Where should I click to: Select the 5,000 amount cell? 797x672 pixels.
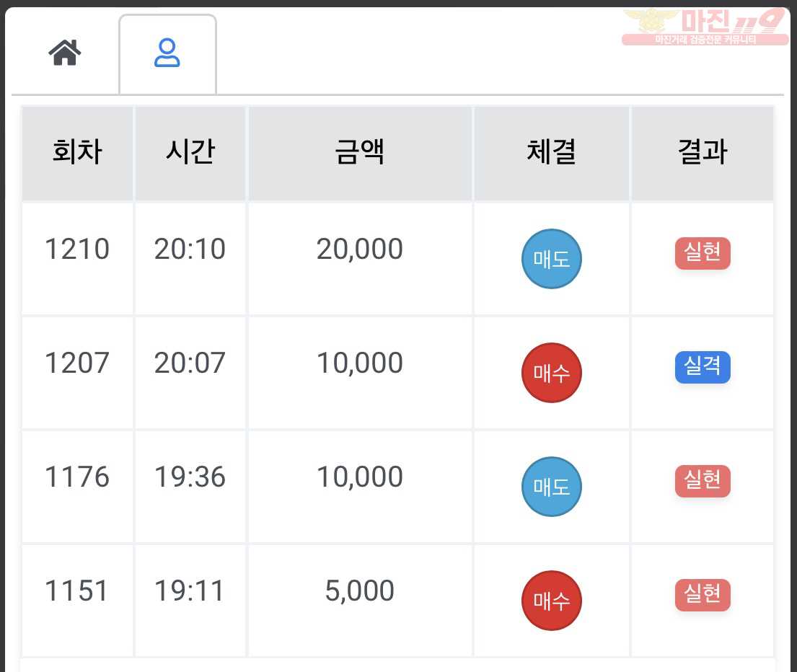[x=360, y=600]
